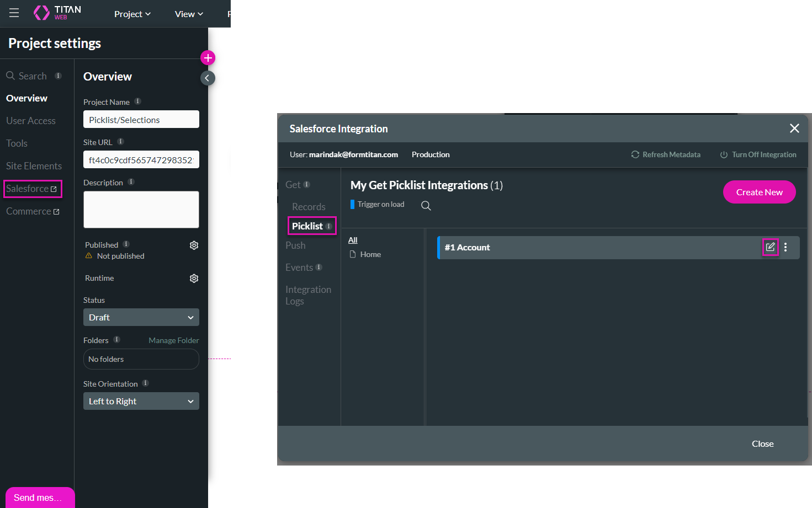The width and height of the screenshot is (812, 508).
Task: Show info for Site Orientation
Action: [146, 383]
